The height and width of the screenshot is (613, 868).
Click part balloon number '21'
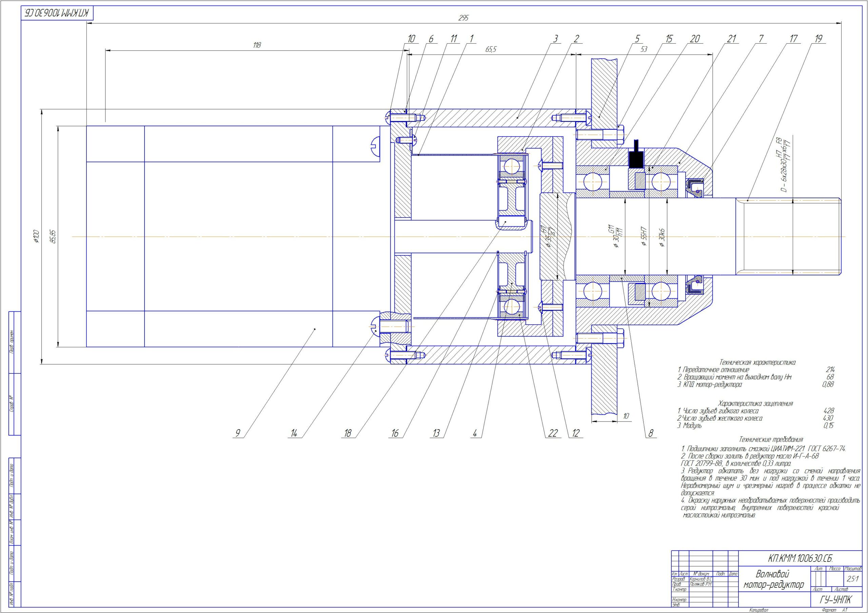click(x=732, y=39)
